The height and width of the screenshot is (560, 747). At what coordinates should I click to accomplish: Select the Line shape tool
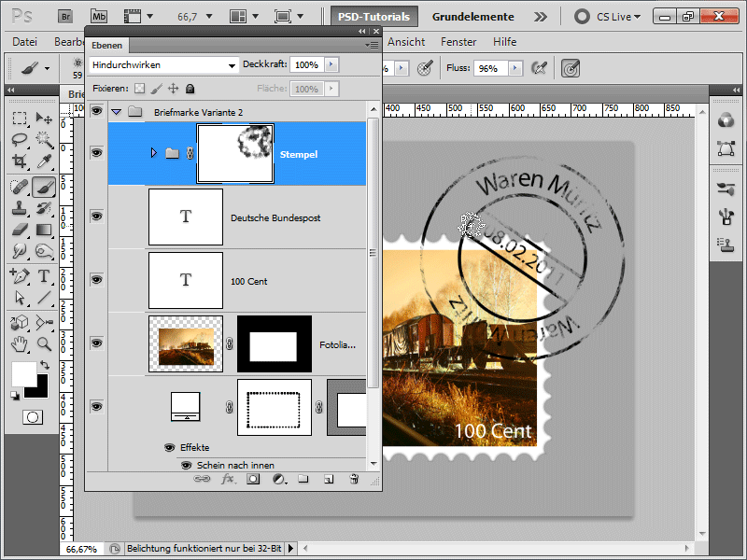tap(44, 298)
